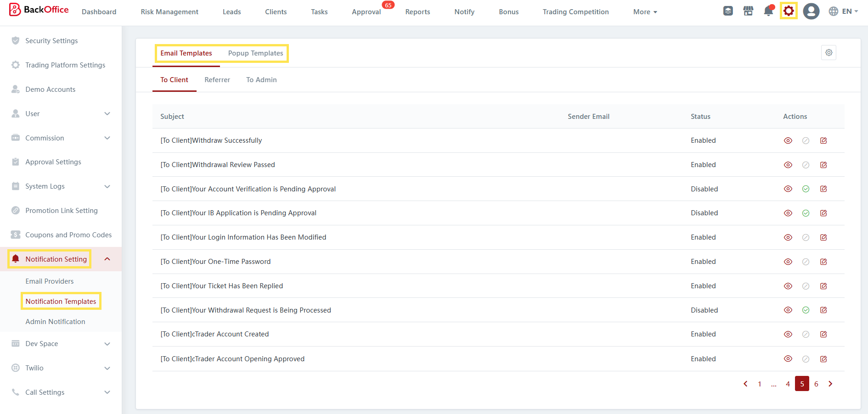
Task: Open the notifications bell in the header
Action: [x=768, y=11]
